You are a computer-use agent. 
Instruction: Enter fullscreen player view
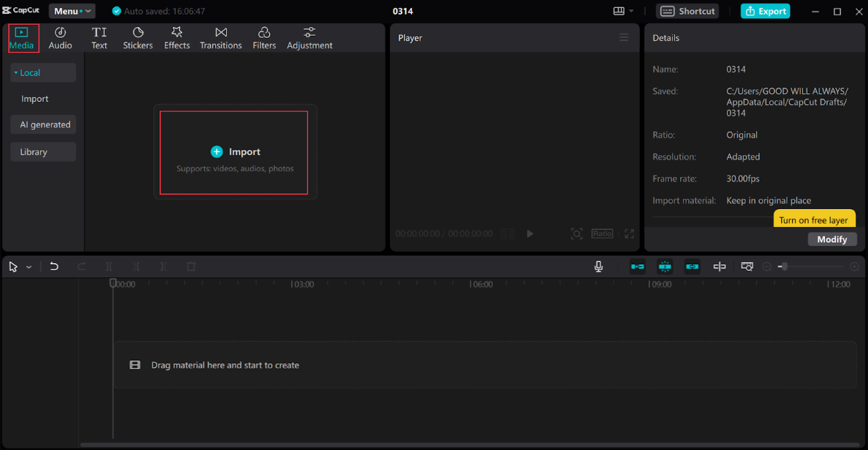(630, 234)
